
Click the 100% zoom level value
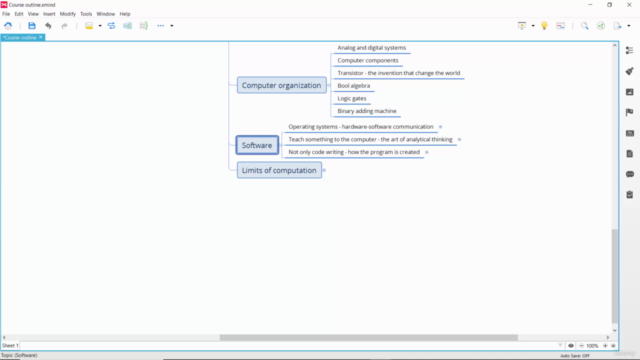pyautogui.click(x=593, y=346)
